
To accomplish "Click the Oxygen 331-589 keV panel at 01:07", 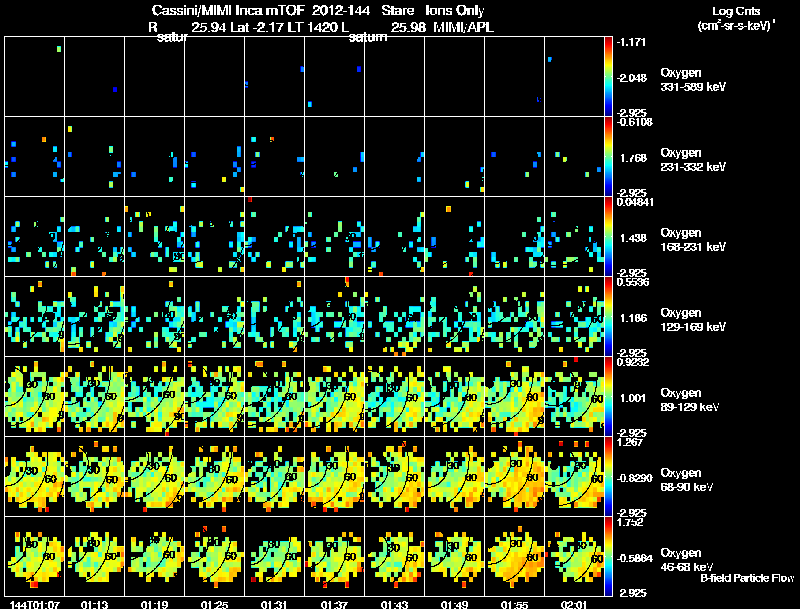I will (35, 77).
